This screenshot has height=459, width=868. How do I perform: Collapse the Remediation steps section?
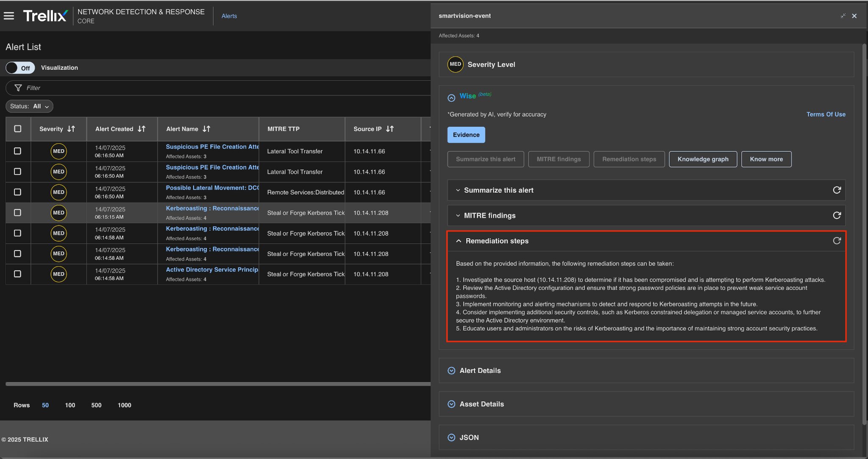(x=459, y=241)
